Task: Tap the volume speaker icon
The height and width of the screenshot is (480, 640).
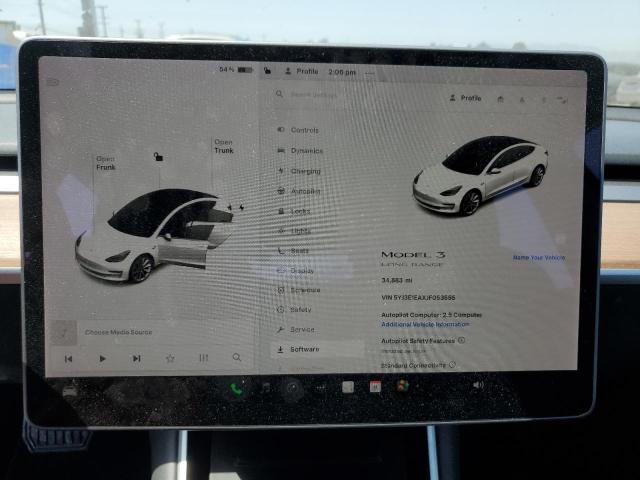Action: 478,384
